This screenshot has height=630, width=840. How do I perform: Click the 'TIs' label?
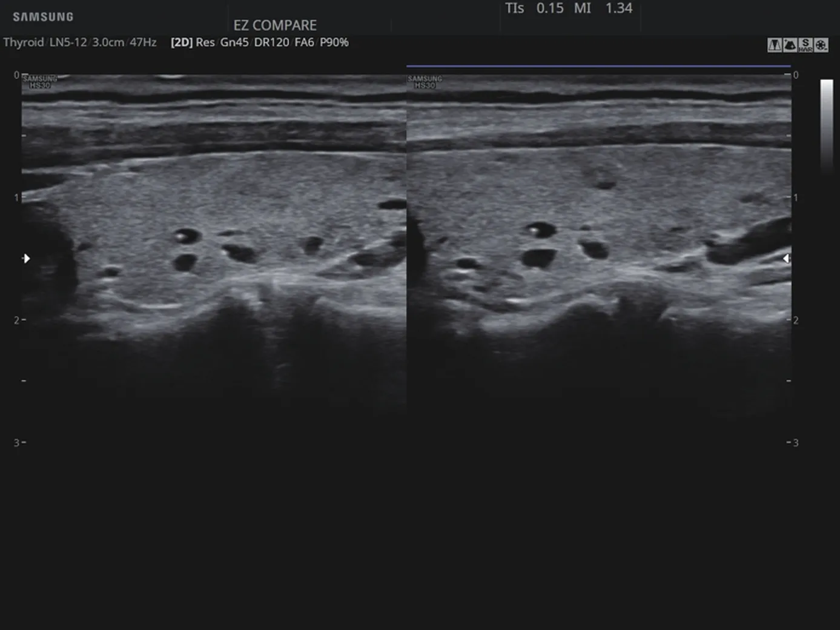point(515,8)
